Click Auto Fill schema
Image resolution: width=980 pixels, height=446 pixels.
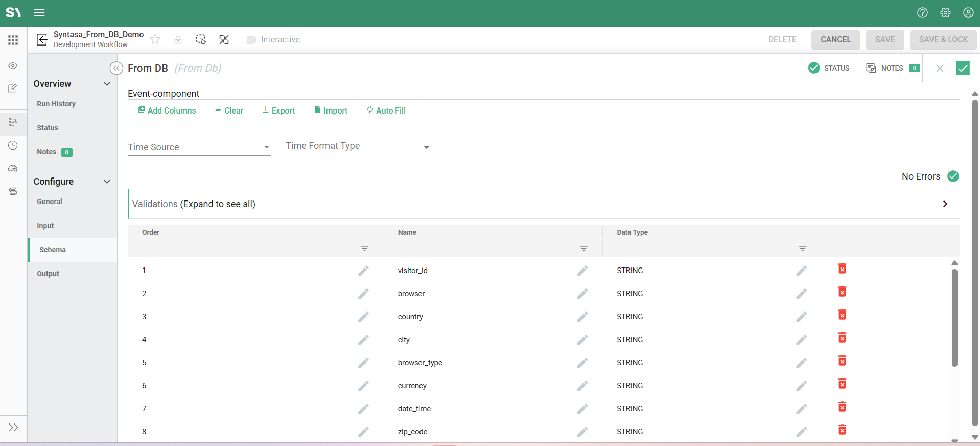click(x=386, y=110)
